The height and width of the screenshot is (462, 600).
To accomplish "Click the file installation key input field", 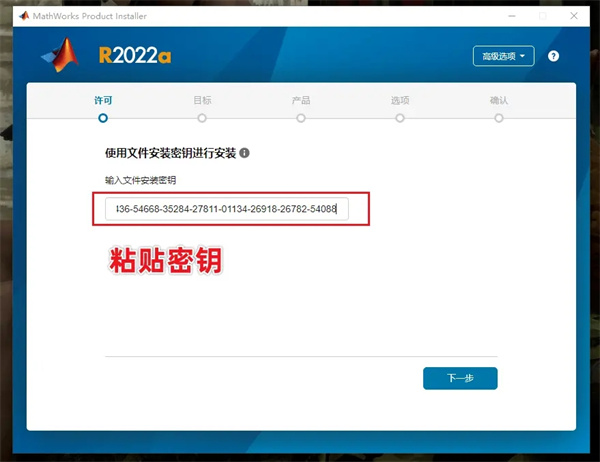I will coord(227,209).
